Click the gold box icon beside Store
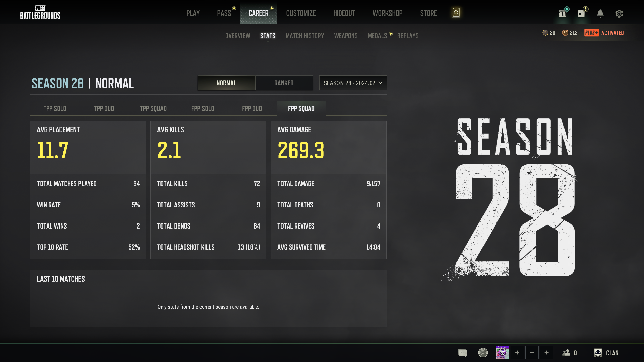The image size is (644, 362). point(456,12)
